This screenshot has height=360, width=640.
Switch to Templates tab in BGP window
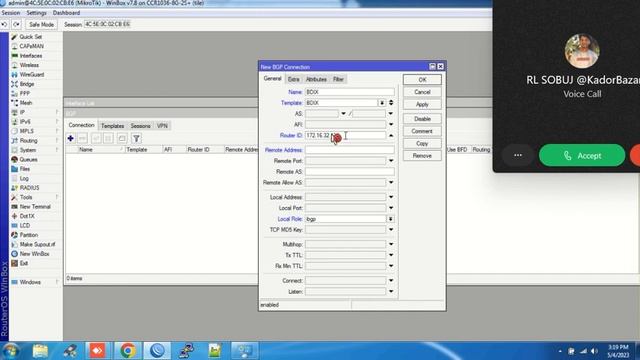(x=112, y=126)
